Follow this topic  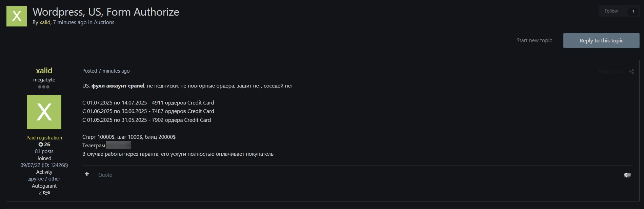click(611, 11)
